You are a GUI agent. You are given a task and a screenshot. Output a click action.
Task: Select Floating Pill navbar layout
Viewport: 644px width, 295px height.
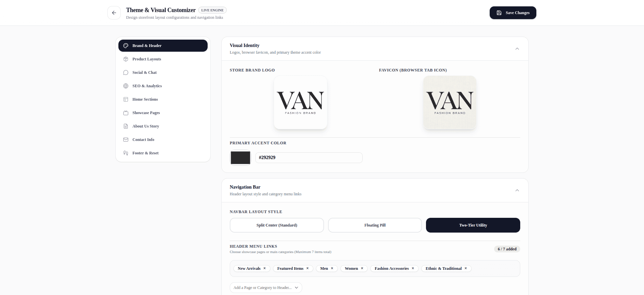pos(375,225)
